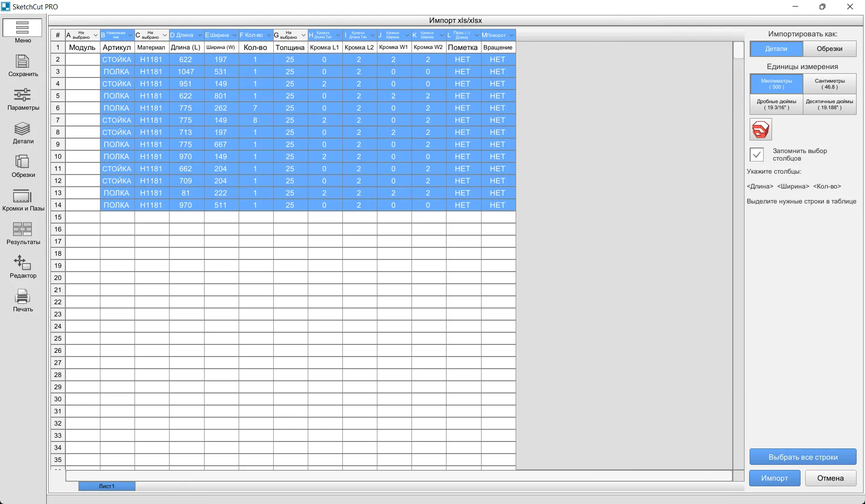The width and height of the screenshot is (865, 504).
Task: Open the Меню hamburger icon
Action: pos(22,28)
